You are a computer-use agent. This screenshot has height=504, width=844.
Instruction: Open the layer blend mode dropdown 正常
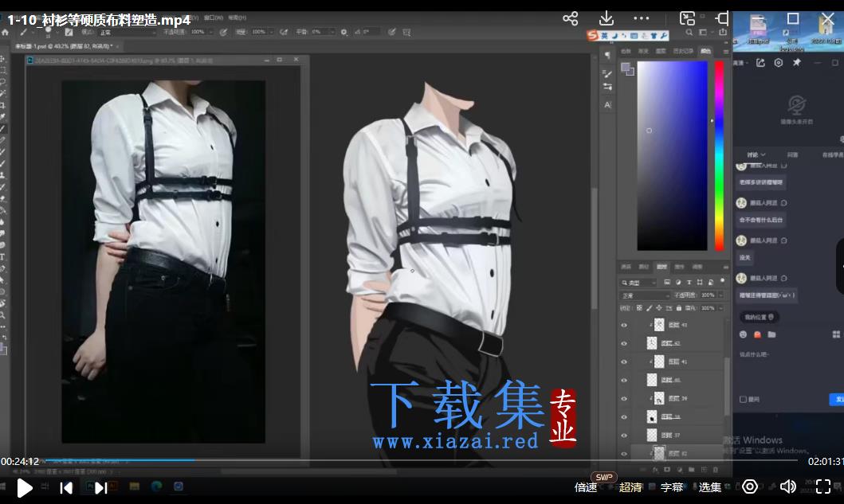(x=645, y=295)
